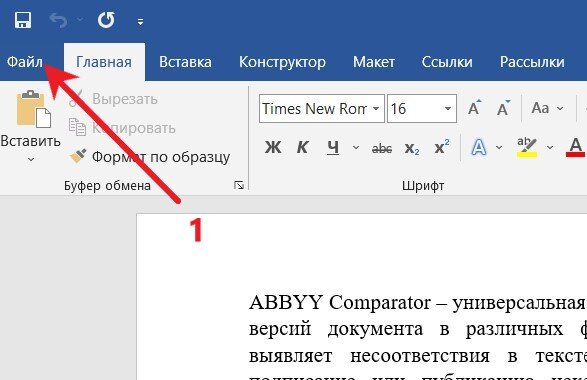Open the Файл menu tab
Image resolution: width=587 pixels, height=380 pixels.
(x=25, y=62)
